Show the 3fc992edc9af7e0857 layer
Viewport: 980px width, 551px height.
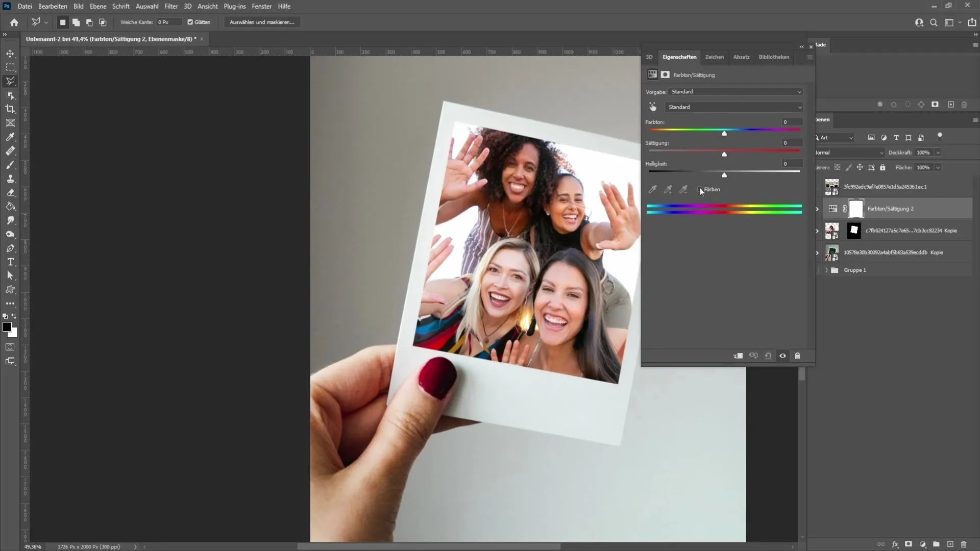pyautogui.click(x=817, y=187)
